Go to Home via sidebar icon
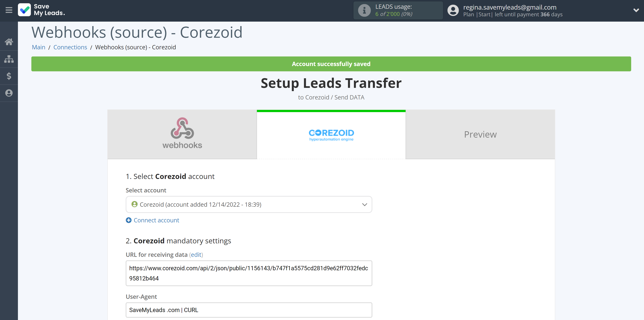Viewport: 644px width, 320px height. tap(9, 42)
